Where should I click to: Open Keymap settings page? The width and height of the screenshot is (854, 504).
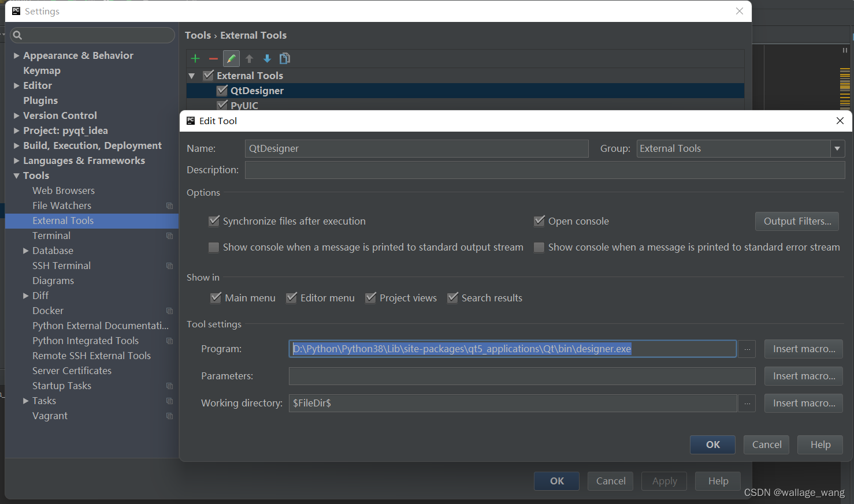click(42, 70)
